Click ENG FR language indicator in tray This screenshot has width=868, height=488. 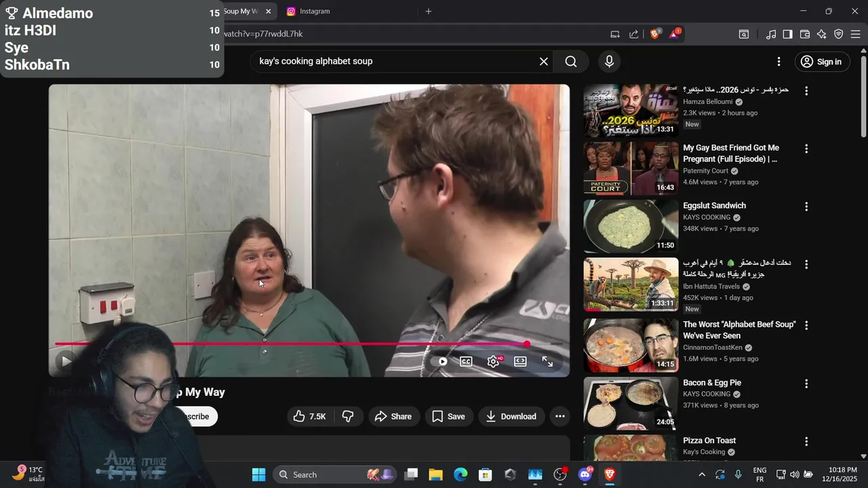click(760, 474)
